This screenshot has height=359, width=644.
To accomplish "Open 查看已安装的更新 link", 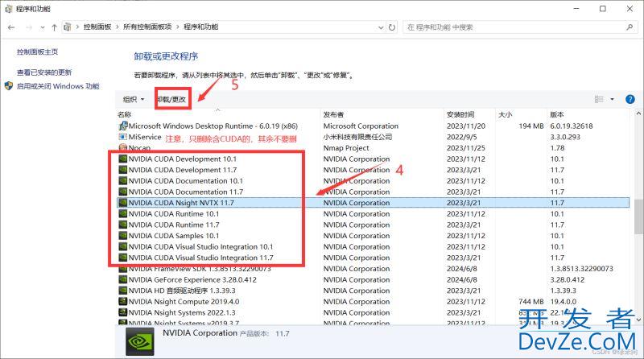I will pyautogui.click(x=44, y=72).
